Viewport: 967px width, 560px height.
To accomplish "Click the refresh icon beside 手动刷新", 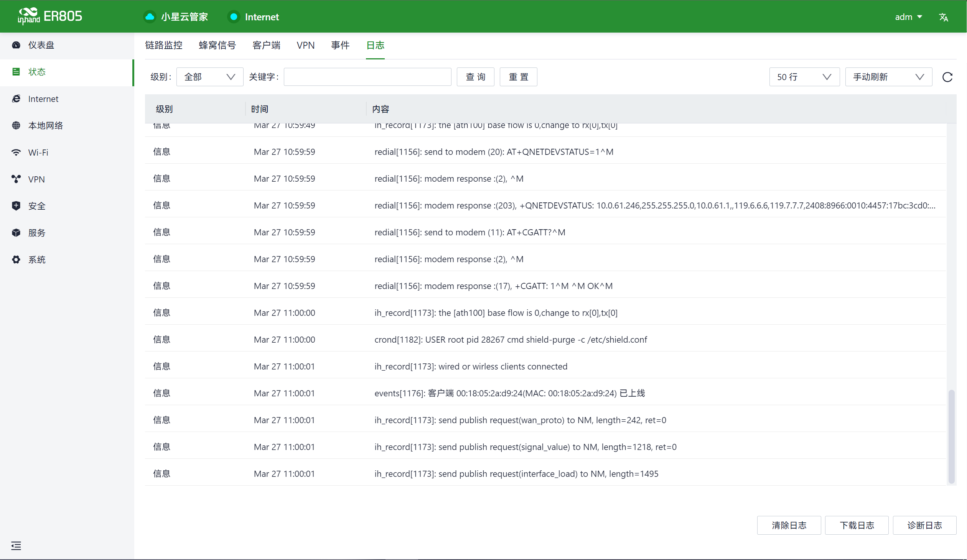I will tap(947, 77).
